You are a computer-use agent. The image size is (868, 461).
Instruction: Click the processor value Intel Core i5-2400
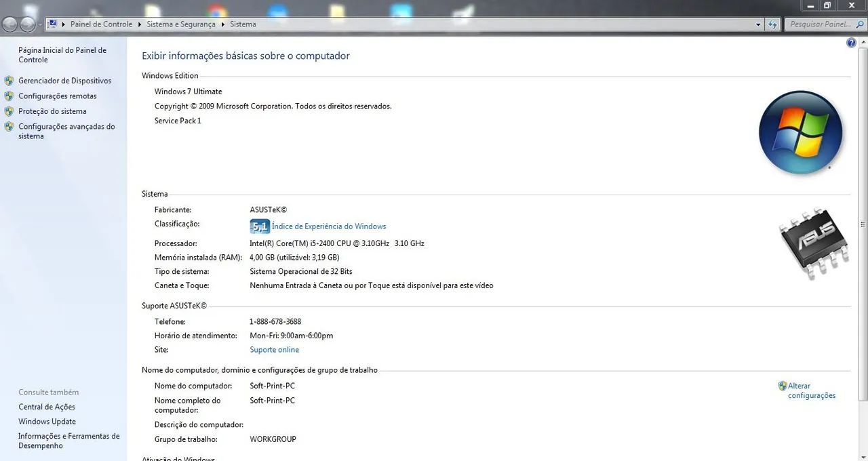point(337,243)
